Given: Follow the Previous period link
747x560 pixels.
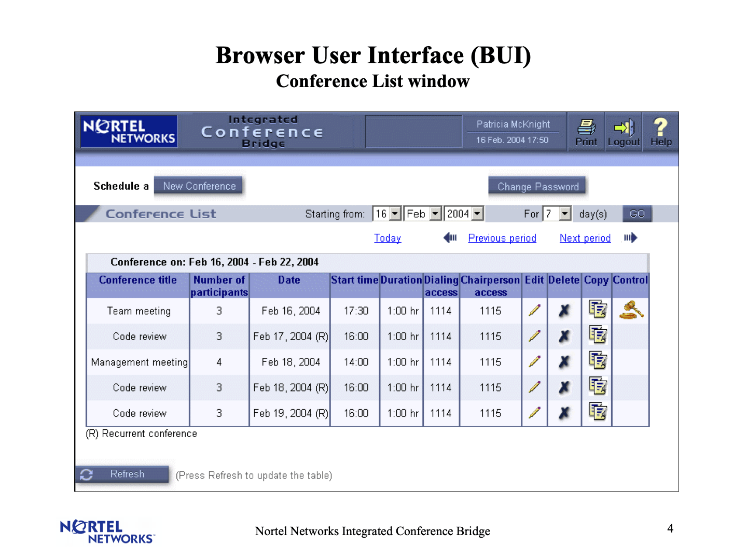Looking at the screenshot, I should (x=502, y=238).
